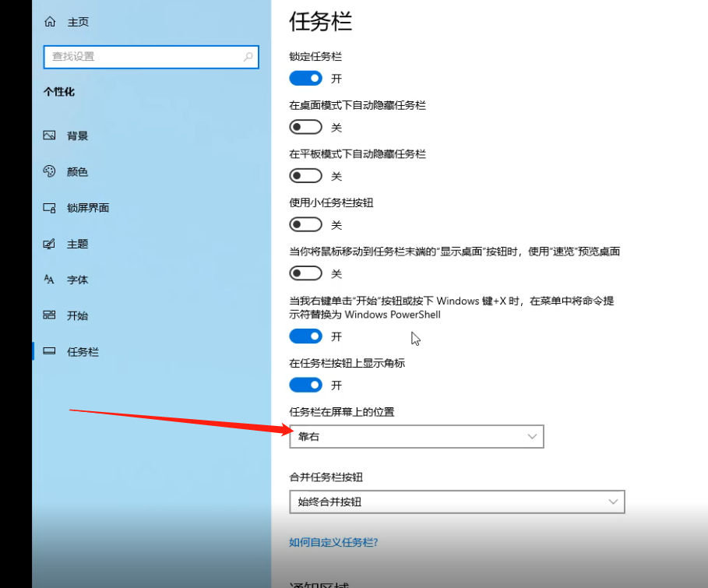
Task: Enable 在桌面模式下自动隐藏任务栏 toggle
Action: click(x=305, y=126)
